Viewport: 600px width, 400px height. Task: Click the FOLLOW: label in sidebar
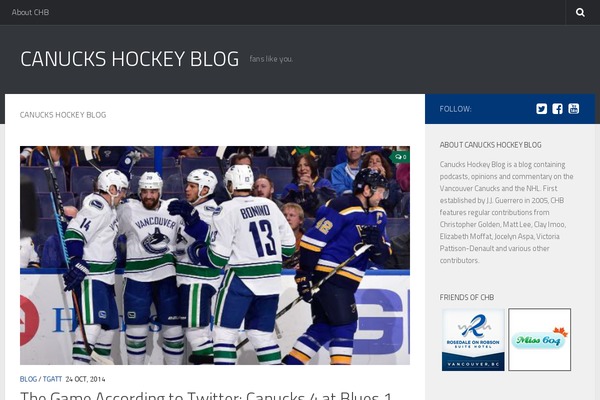[x=455, y=109]
